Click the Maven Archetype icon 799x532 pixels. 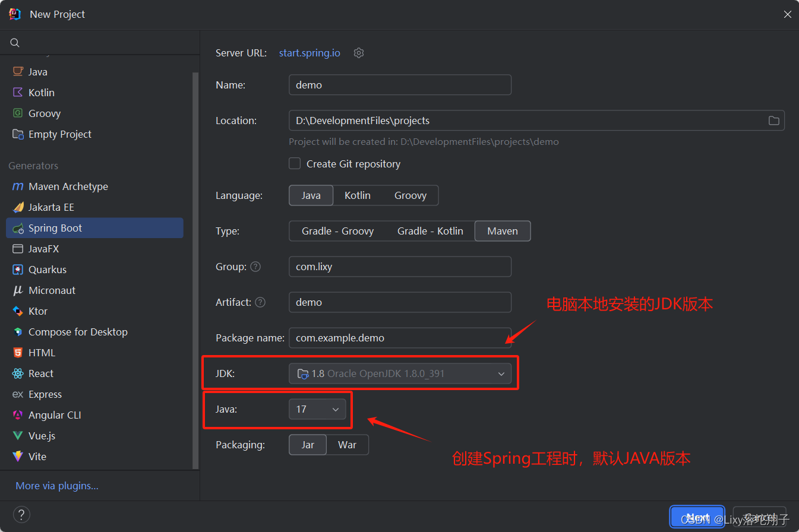18,186
